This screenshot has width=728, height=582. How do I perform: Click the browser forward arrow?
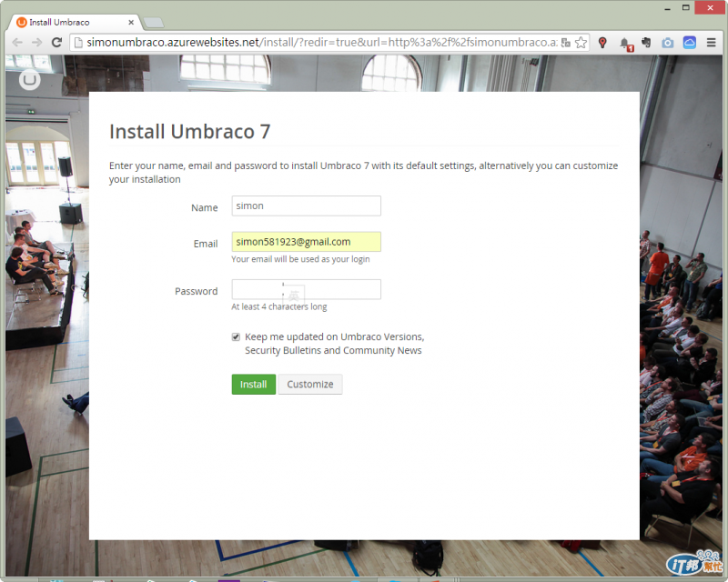pyautogui.click(x=36, y=43)
